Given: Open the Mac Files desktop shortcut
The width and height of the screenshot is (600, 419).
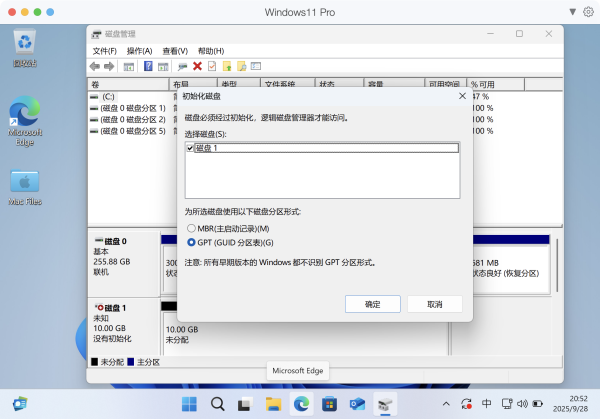Looking at the screenshot, I should [25, 186].
